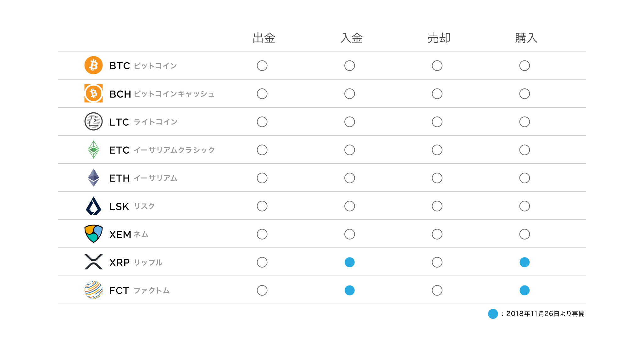Click the NEM XEM shield icon

click(93, 234)
